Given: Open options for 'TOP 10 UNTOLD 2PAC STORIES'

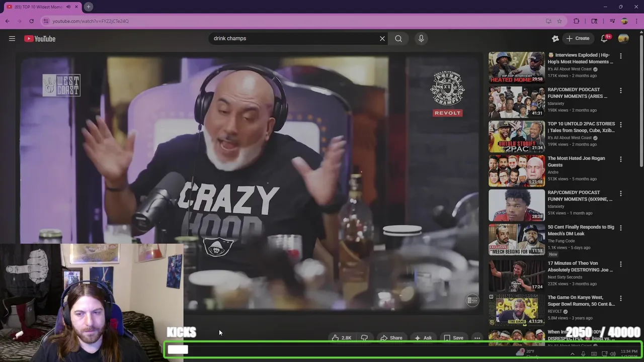Looking at the screenshot, I should point(620,125).
